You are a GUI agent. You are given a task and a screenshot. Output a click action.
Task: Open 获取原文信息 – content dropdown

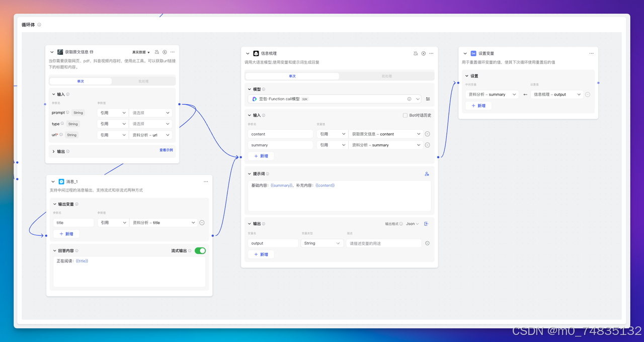[385, 134]
